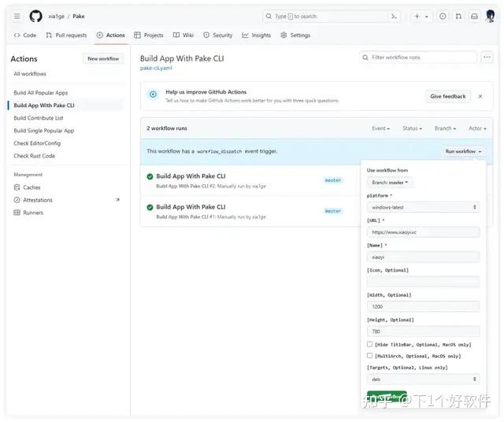Toggle the Run workflow dropdown button
504x422 pixels.
463,151
